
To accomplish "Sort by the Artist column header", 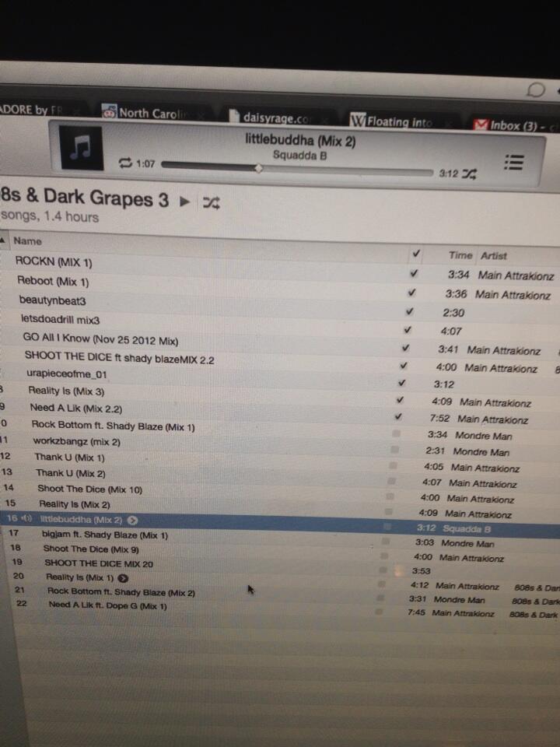I will coord(494,256).
